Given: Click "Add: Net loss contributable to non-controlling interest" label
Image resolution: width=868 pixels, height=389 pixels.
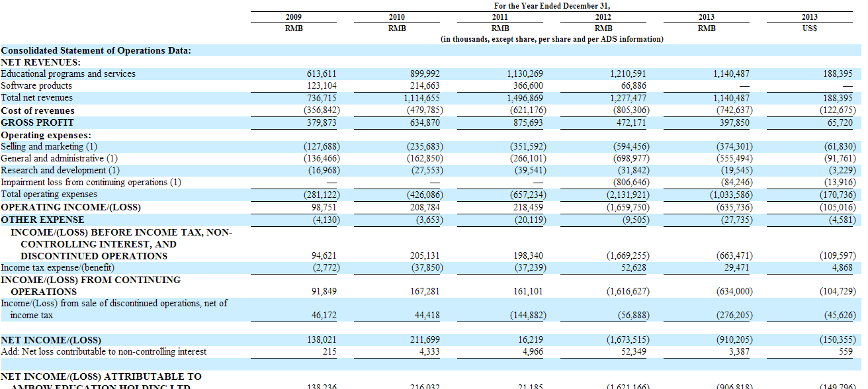Looking at the screenshot, I should click(x=103, y=352).
